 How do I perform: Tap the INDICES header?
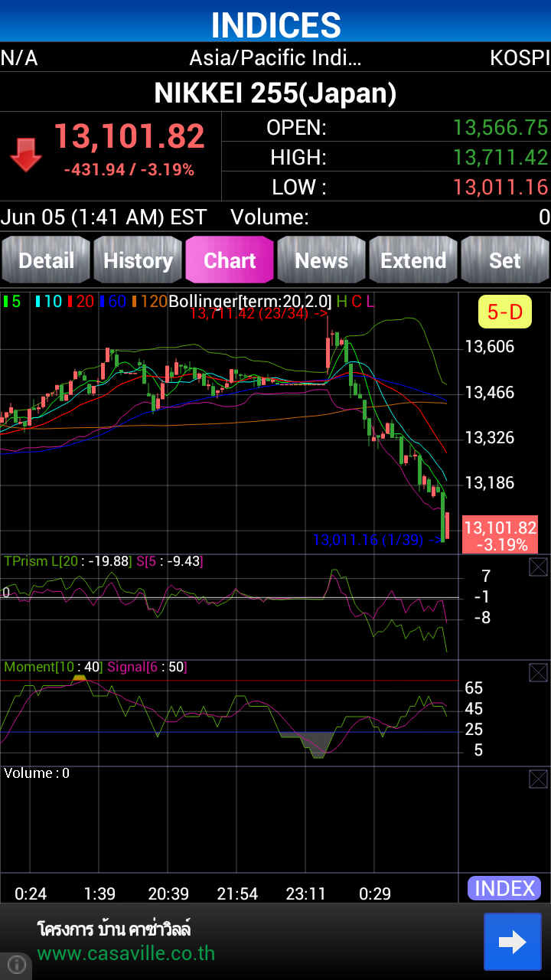click(275, 25)
